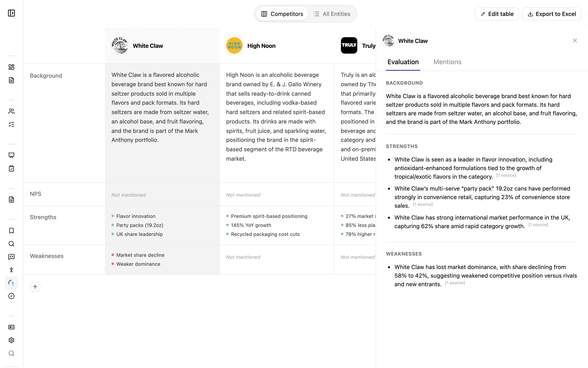Image resolution: width=588 pixels, height=368 pixels.
Task: Click White Claw's "Flavor innovation" strength
Action: pos(136,216)
